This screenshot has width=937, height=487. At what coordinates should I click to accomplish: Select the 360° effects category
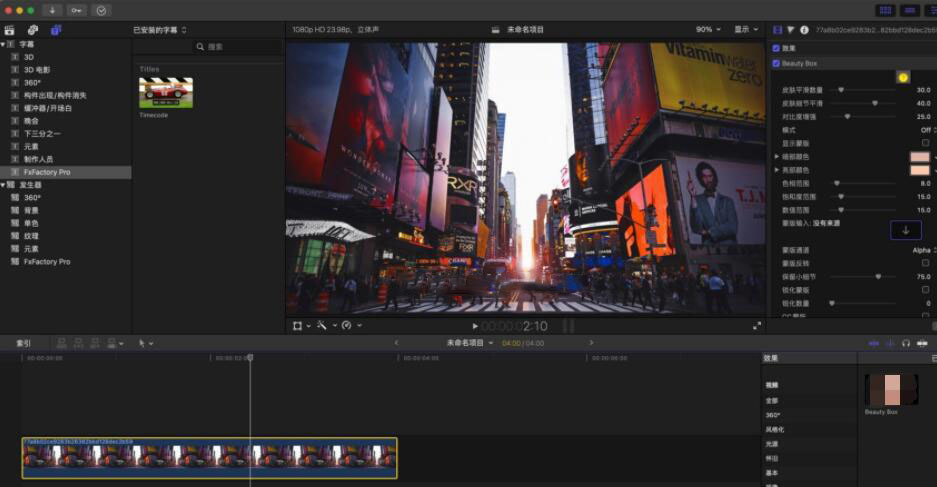773,415
